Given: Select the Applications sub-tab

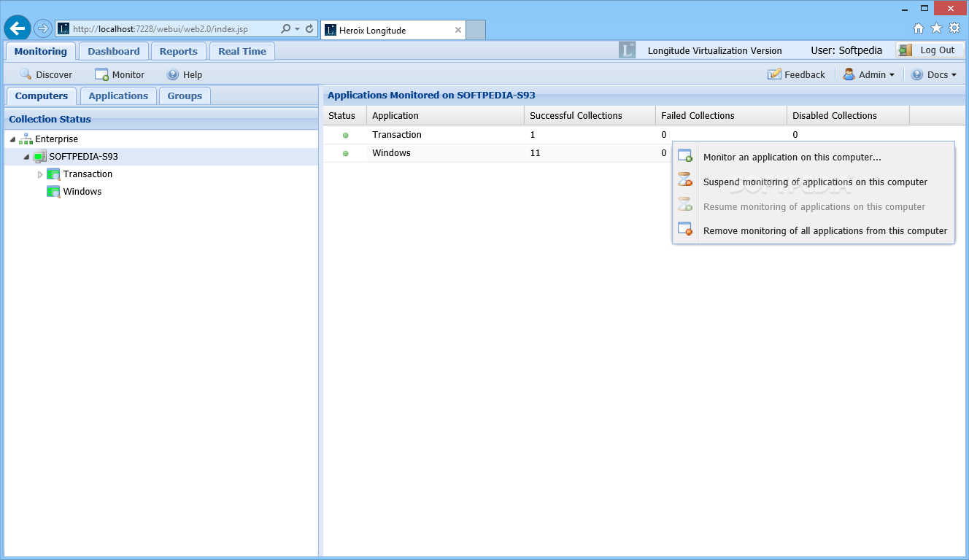Looking at the screenshot, I should tap(118, 96).
